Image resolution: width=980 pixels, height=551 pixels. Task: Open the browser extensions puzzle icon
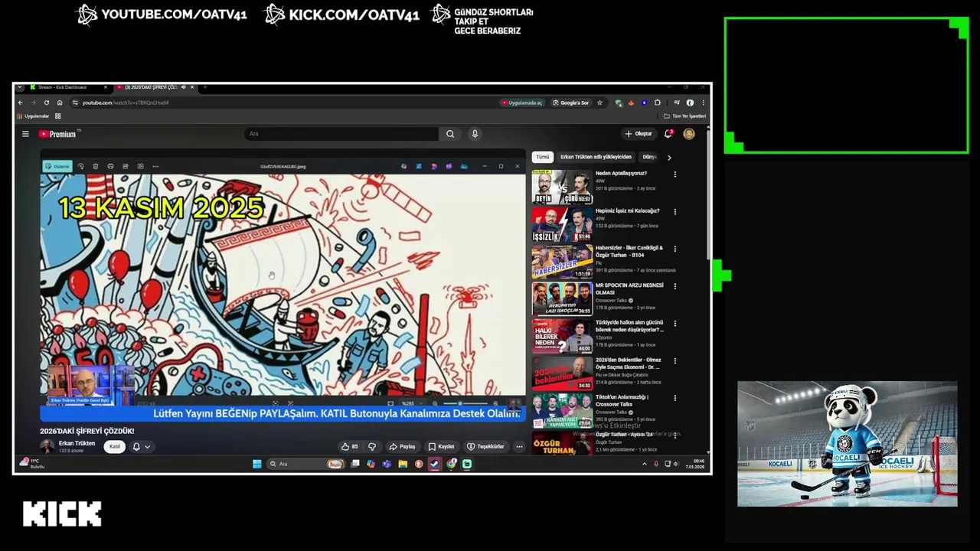point(657,103)
